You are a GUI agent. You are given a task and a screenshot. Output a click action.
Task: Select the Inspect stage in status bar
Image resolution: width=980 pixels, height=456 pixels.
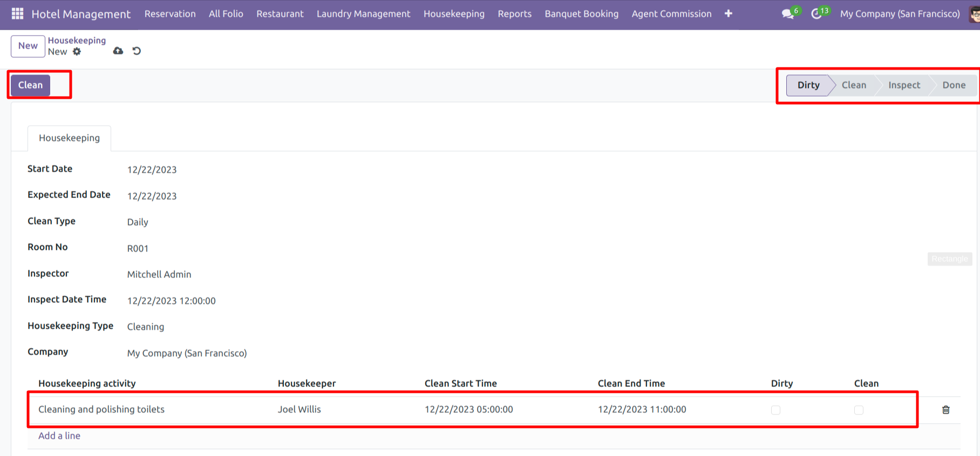point(904,85)
